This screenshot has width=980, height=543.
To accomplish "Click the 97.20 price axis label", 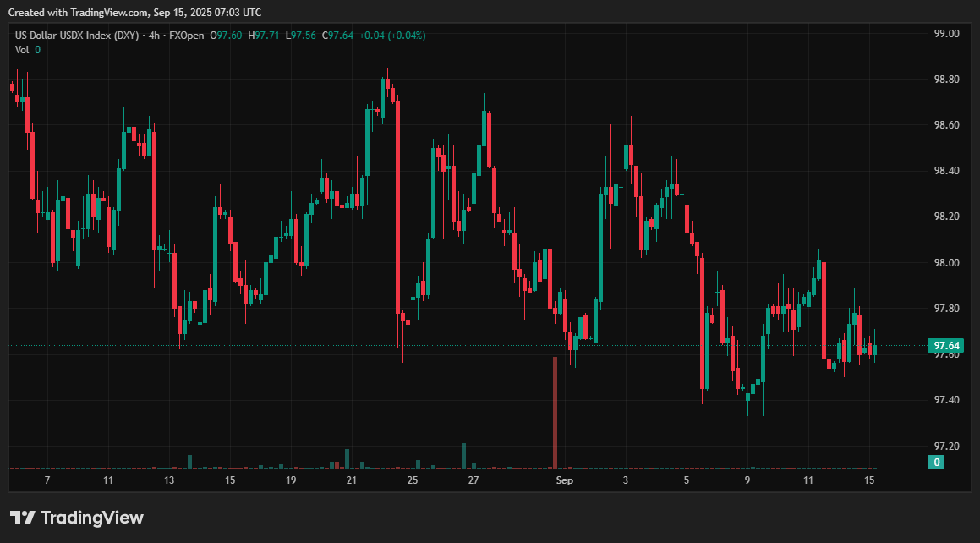I will click(946, 446).
